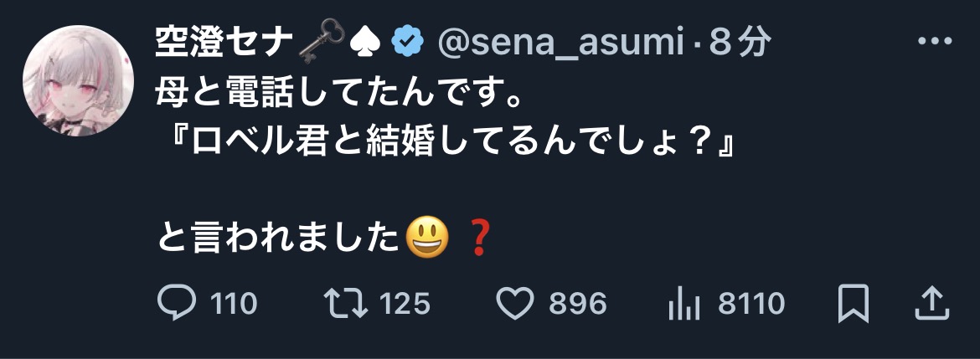This screenshot has width=980, height=359.
Task: Click the spade emoji beside the name
Action: click(x=368, y=43)
